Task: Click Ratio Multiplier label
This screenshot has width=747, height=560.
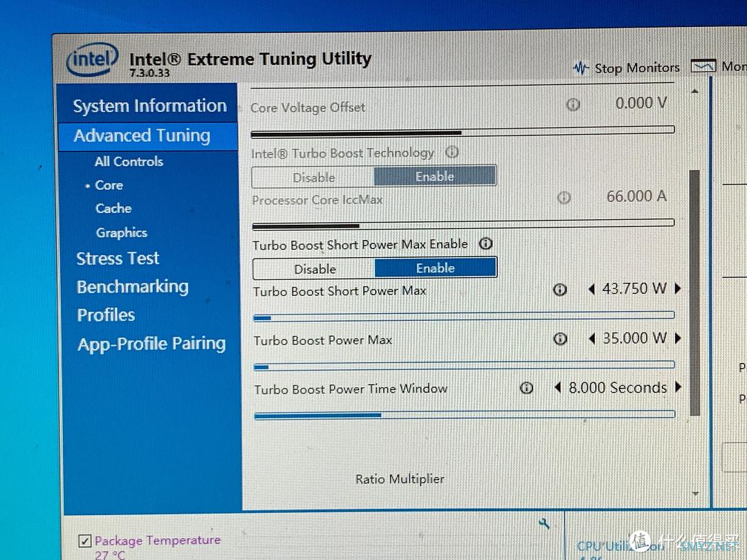Action: (400, 479)
